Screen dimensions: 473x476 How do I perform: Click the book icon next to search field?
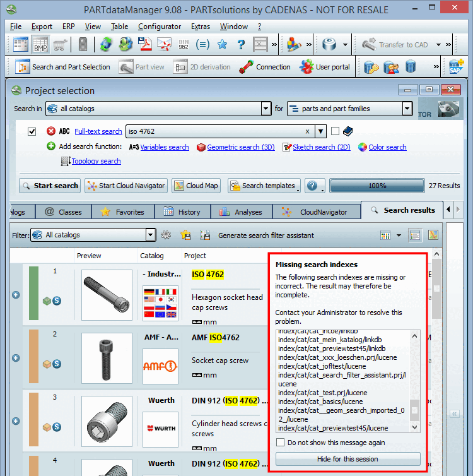(347, 131)
